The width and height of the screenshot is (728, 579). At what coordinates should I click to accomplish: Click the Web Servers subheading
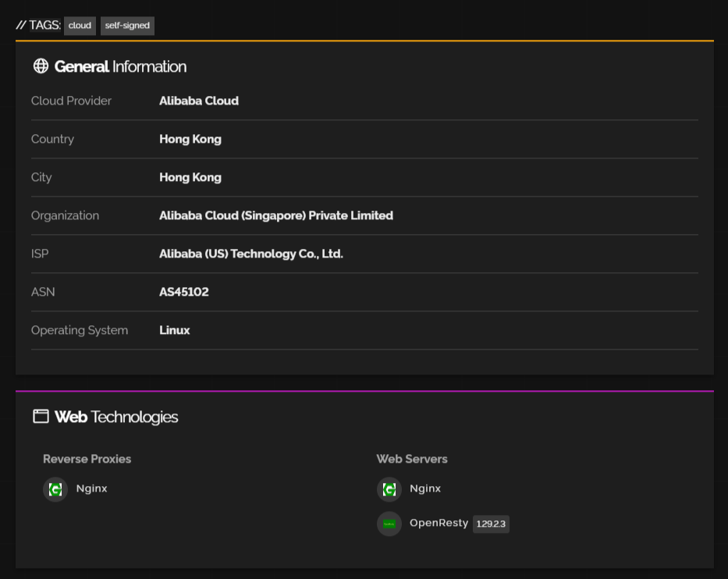tap(412, 459)
